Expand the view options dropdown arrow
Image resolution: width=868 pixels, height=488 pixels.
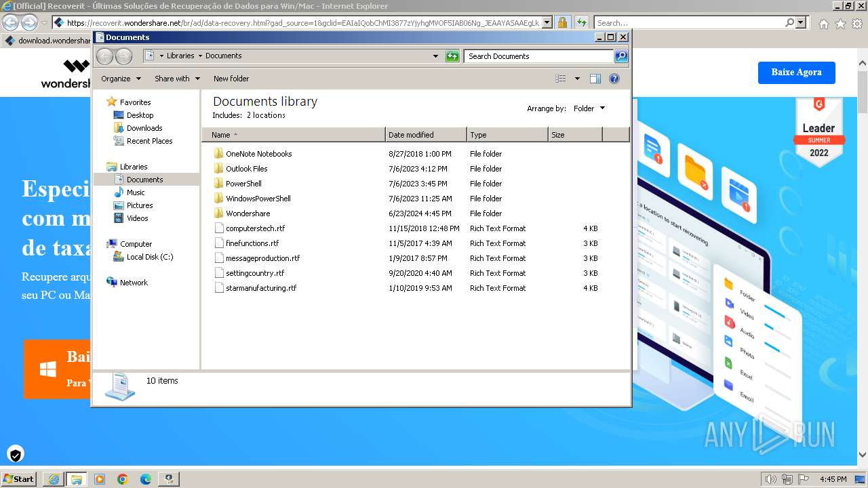point(577,79)
